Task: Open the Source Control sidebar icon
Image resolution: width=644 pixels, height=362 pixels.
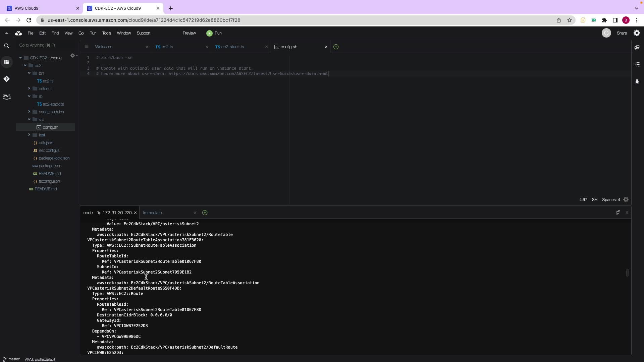Action: point(6,79)
